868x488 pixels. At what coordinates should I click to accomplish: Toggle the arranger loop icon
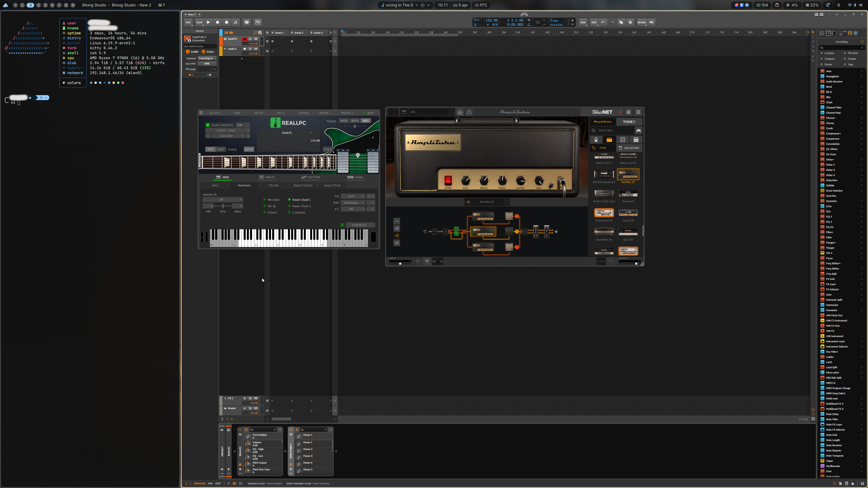pyautogui.click(x=538, y=22)
